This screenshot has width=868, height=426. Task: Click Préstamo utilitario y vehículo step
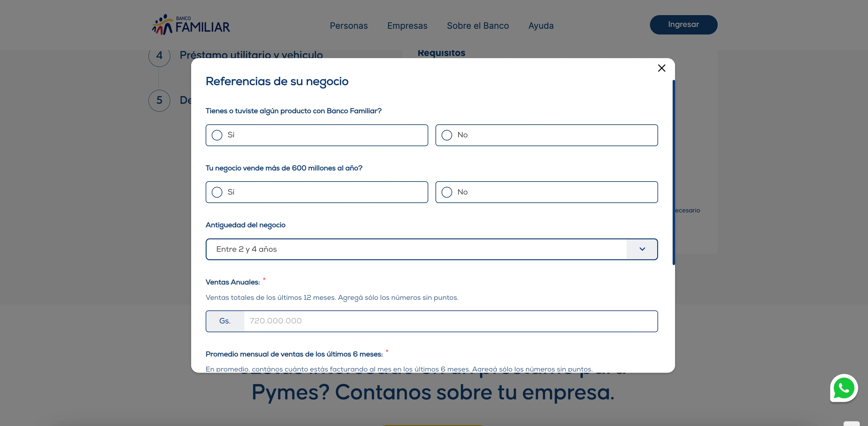click(x=251, y=55)
